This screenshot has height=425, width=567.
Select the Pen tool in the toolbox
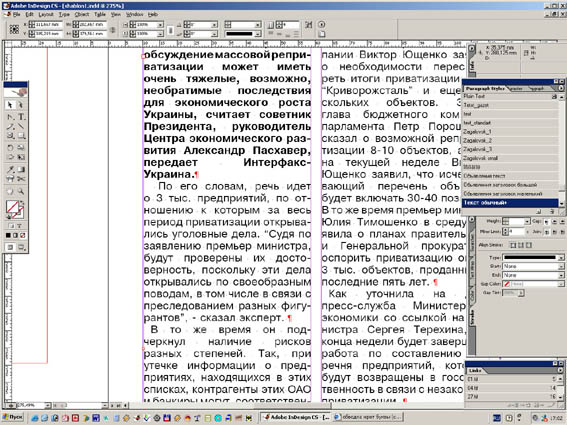[x=10, y=116]
